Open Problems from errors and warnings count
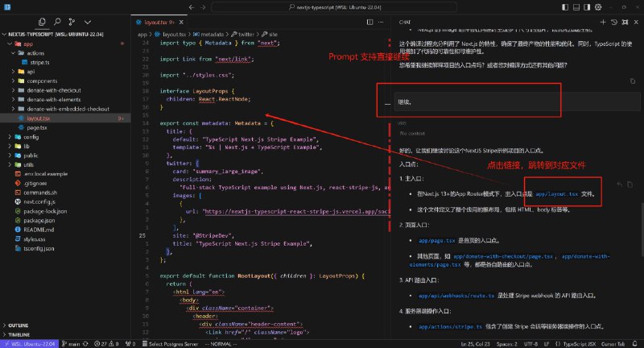The height and width of the screenshot is (348, 644). coord(106,344)
